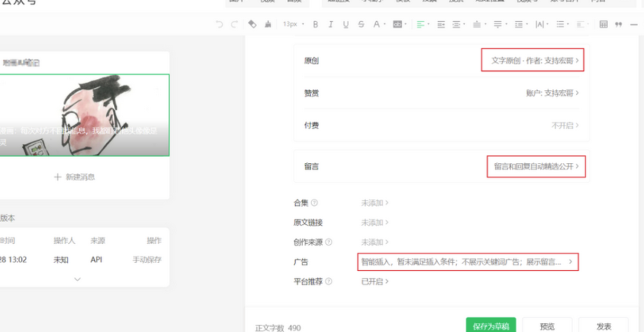Click the 保存为草稿 green button
Image resolution: width=644 pixels, height=332 pixels.
pos(491,325)
